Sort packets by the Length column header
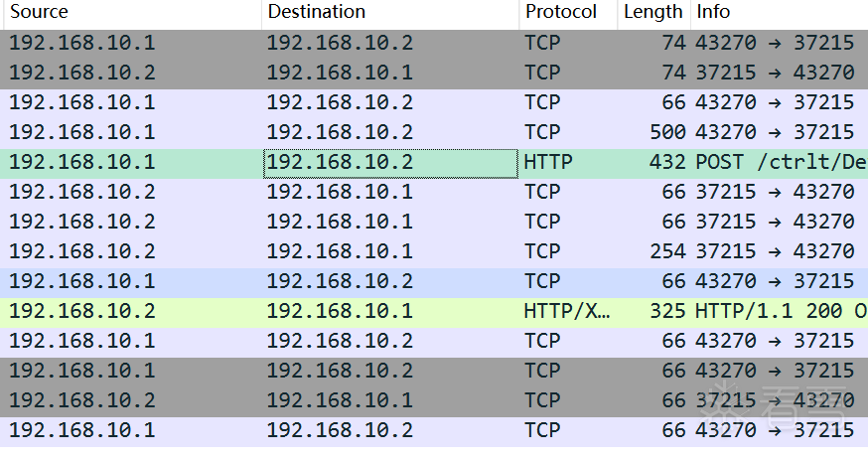Viewport: 868px width, 460px height. [652, 12]
